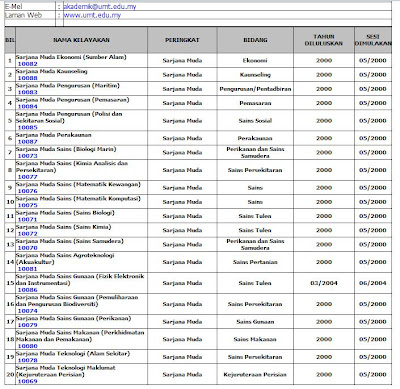This screenshot has width=400, height=389.
Task: Select "Sarjana Muda Sains (Sains Samudera)"
Action: click(x=70, y=241)
